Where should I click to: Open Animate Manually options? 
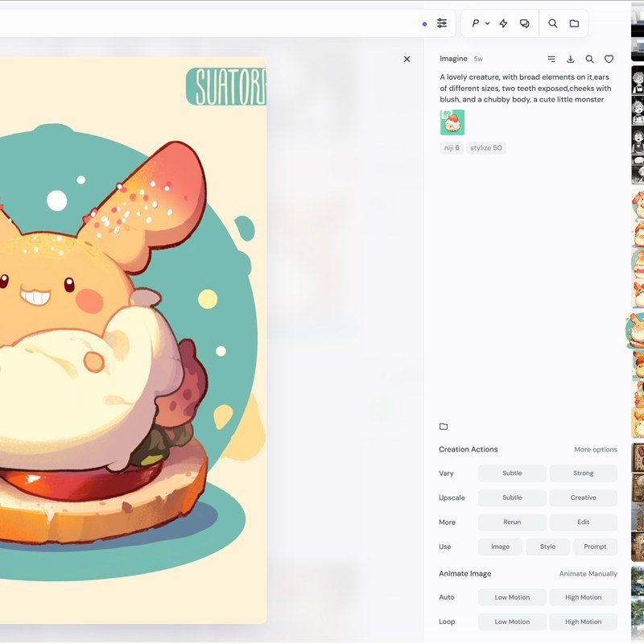(588, 573)
